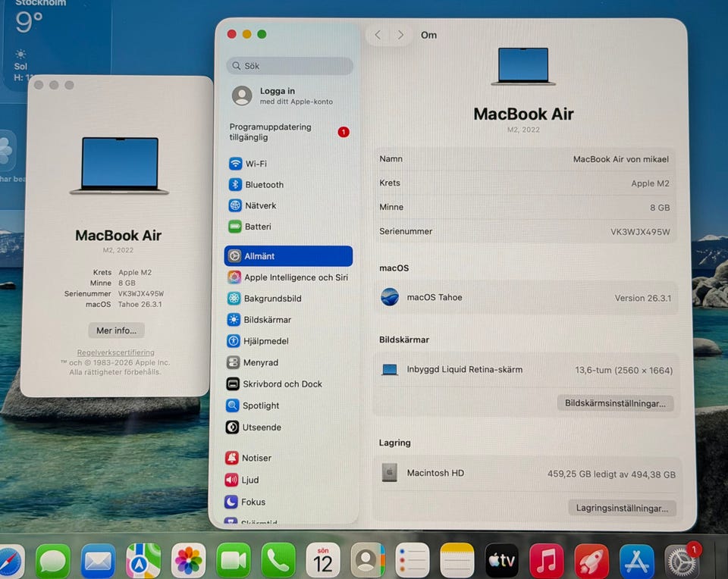Select Skrivbord och Dock item
The width and height of the screenshot is (728, 579).
pyautogui.click(x=281, y=384)
